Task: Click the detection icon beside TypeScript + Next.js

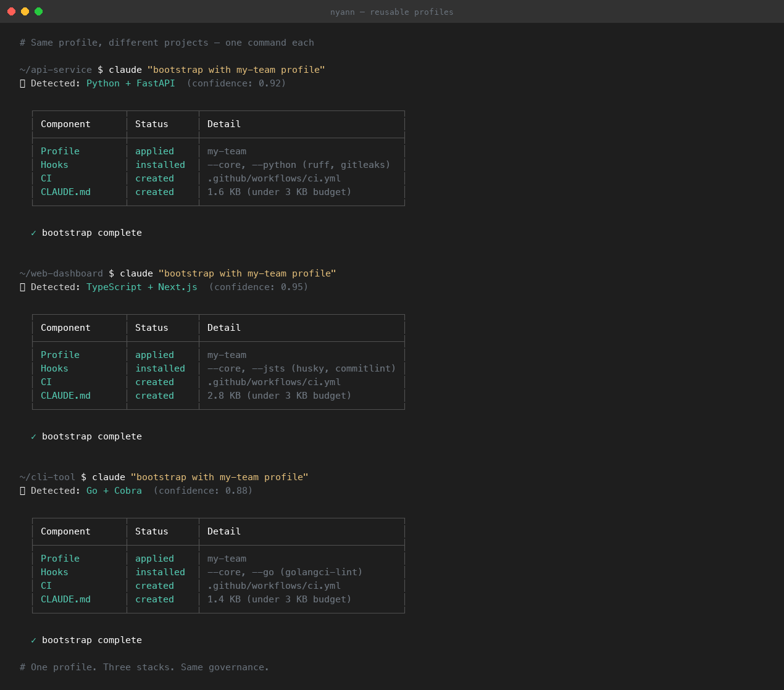Action: coord(23,286)
